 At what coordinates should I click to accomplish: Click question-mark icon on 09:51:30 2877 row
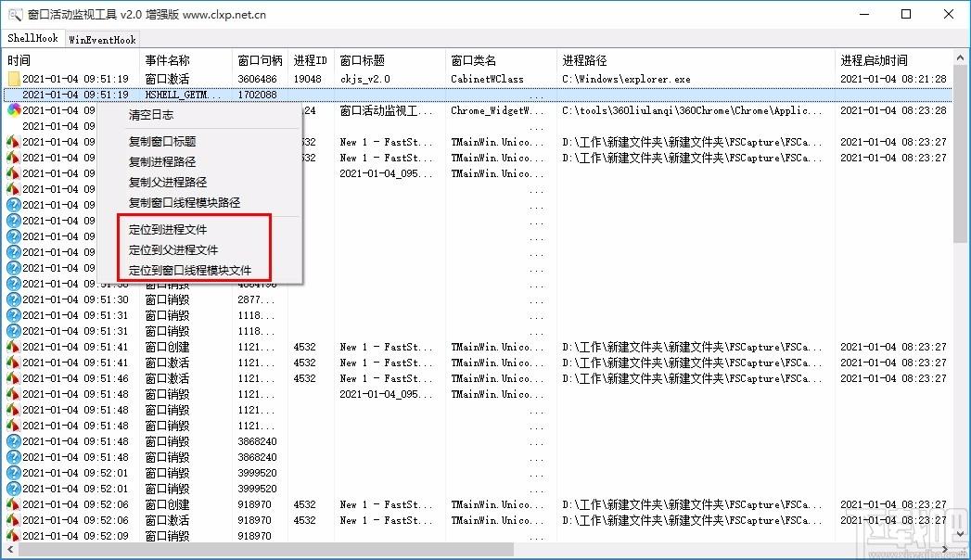tap(14, 299)
